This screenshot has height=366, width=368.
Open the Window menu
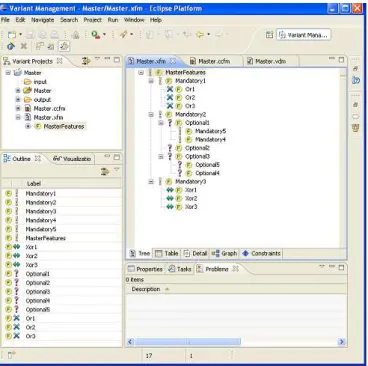(x=134, y=20)
